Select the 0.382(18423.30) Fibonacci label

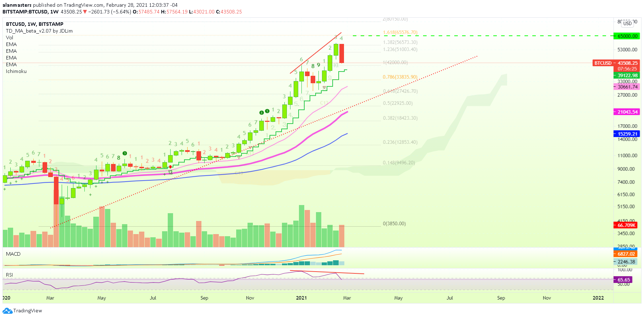[400, 118]
